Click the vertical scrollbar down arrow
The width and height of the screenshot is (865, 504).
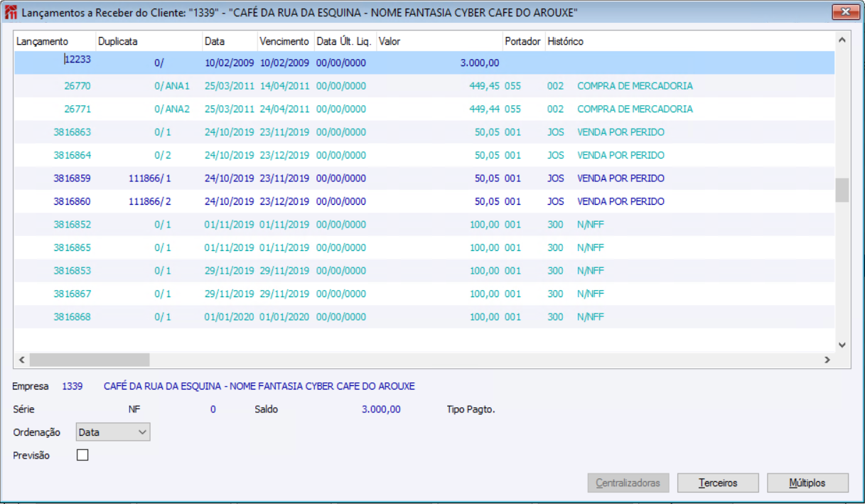click(842, 345)
